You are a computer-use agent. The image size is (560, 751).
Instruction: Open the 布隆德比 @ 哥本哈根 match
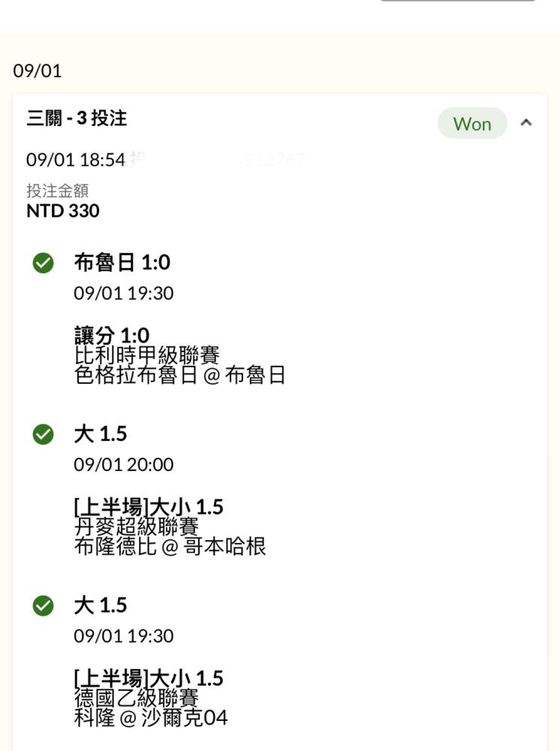tap(170, 546)
